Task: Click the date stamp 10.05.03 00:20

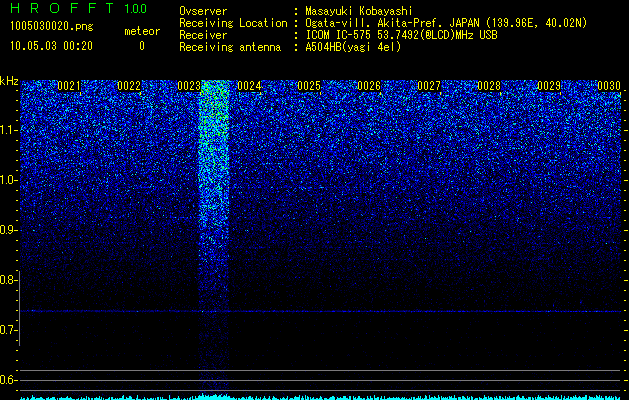Action: pos(51,46)
